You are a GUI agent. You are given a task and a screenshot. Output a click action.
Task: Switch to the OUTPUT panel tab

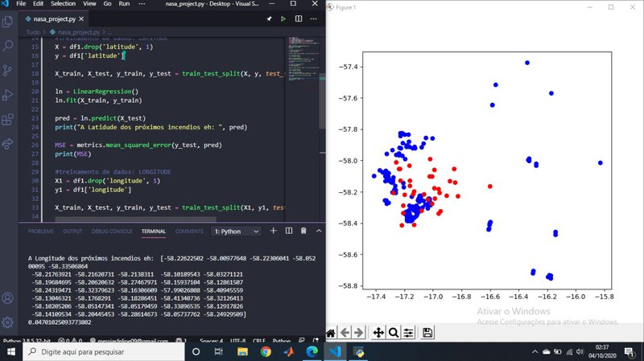(x=72, y=232)
